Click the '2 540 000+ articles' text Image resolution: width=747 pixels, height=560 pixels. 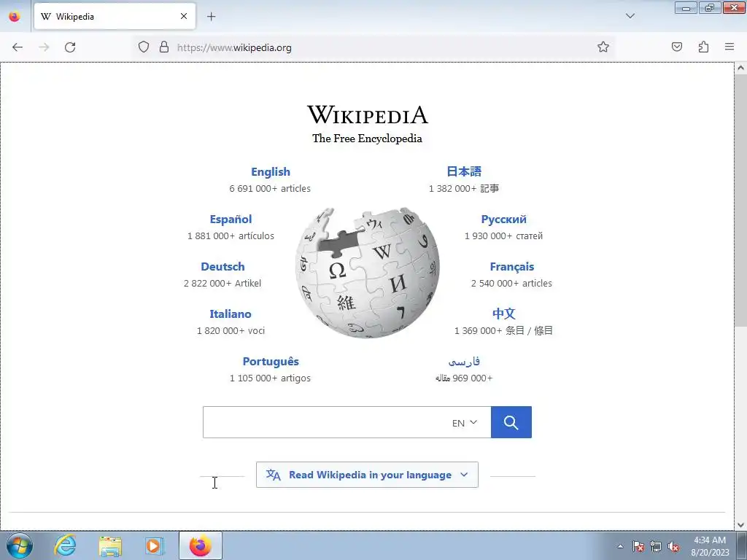511,284
